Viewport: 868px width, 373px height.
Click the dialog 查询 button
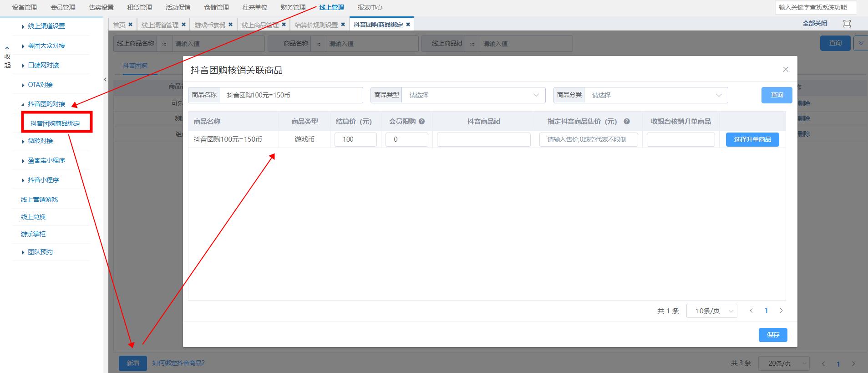tap(777, 95)
